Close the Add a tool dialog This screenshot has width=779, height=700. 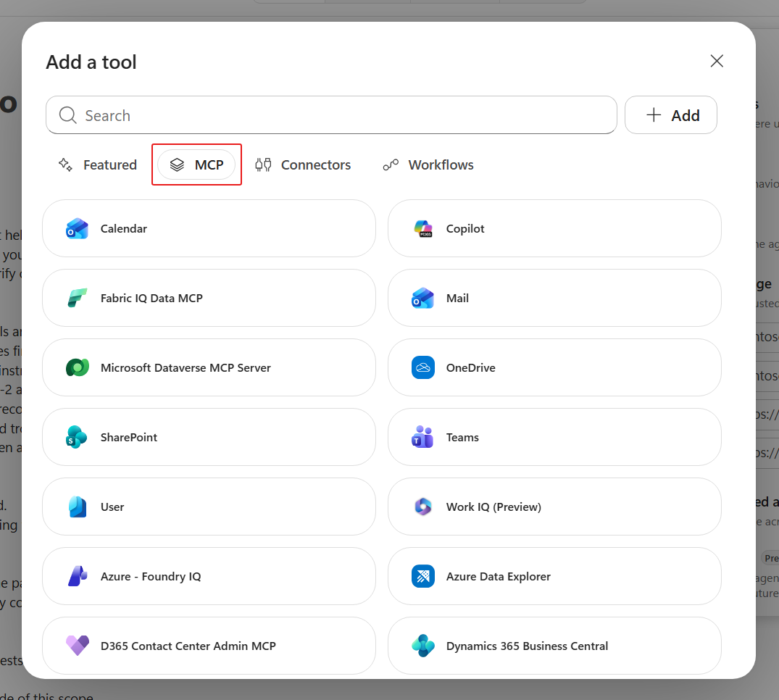(717, 61)
